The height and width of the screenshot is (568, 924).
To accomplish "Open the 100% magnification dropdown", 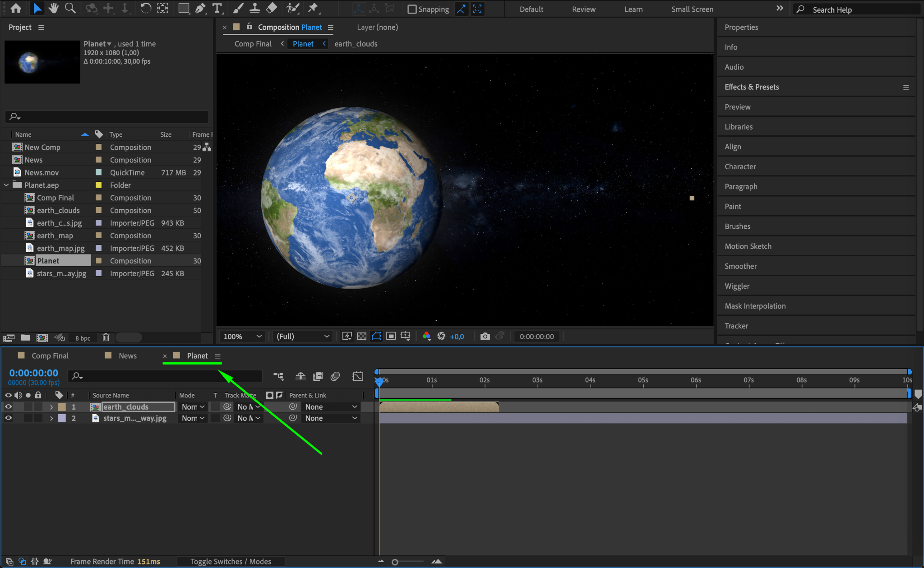I will [x=242, y=337].
